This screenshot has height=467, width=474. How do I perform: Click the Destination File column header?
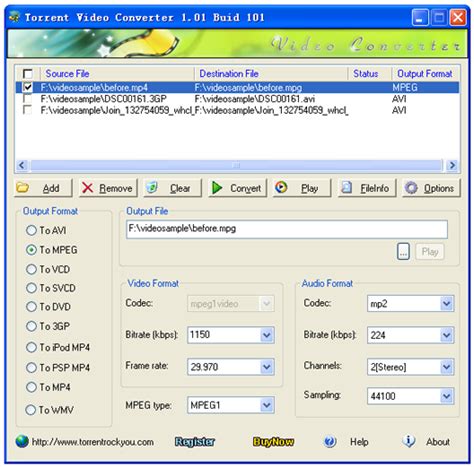tap(271, 74)
